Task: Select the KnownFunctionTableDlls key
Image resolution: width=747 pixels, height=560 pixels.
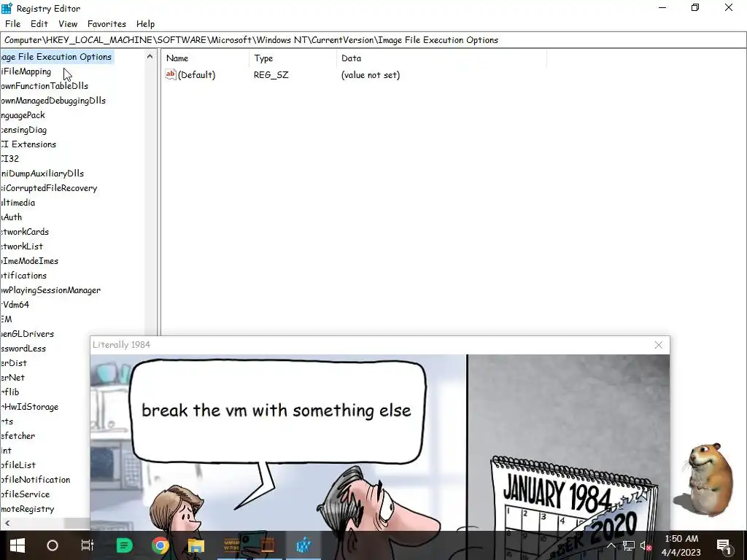Action: tap(44, 86)
